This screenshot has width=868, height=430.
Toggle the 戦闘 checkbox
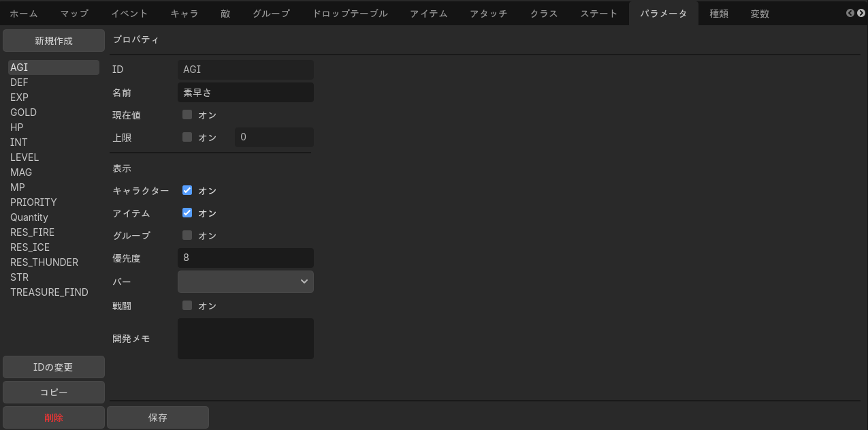[187, 305]
